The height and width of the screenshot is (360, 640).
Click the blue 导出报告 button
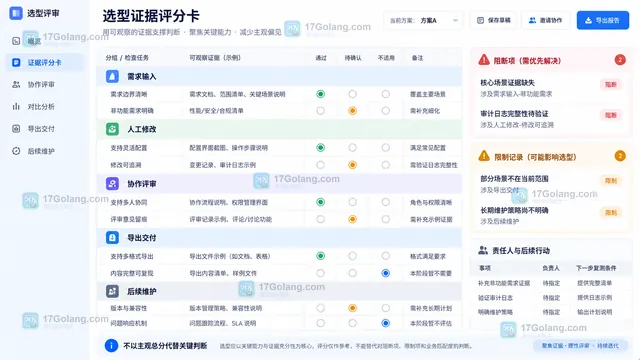[602, 20]
